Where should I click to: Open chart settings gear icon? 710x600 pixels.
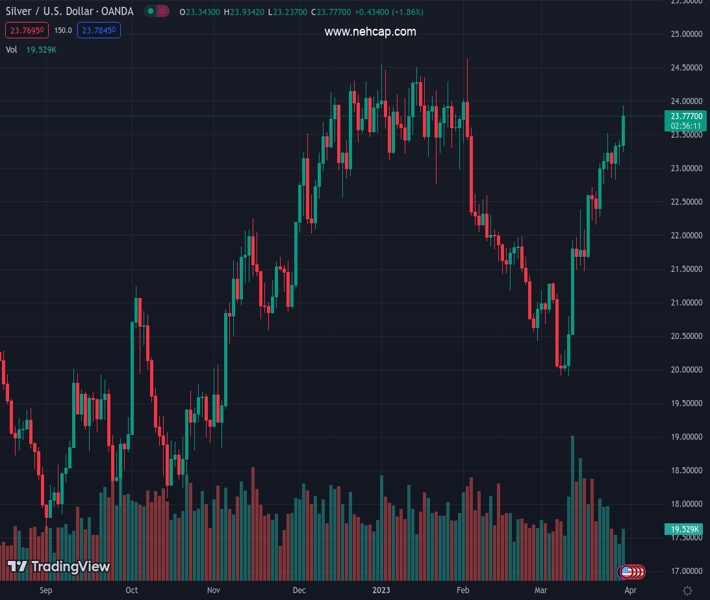[687, 591]
